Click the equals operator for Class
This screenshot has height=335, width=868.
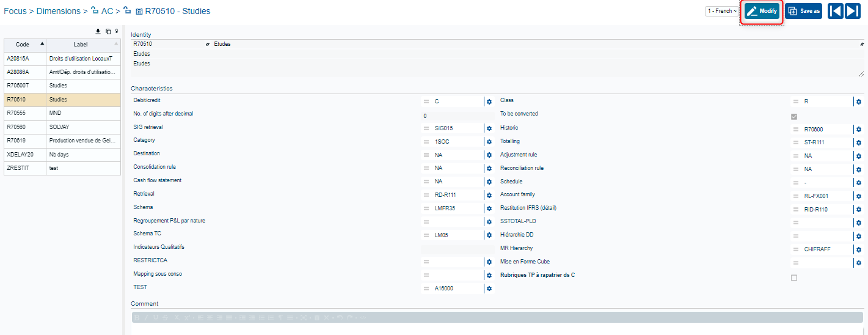(796, 101)
